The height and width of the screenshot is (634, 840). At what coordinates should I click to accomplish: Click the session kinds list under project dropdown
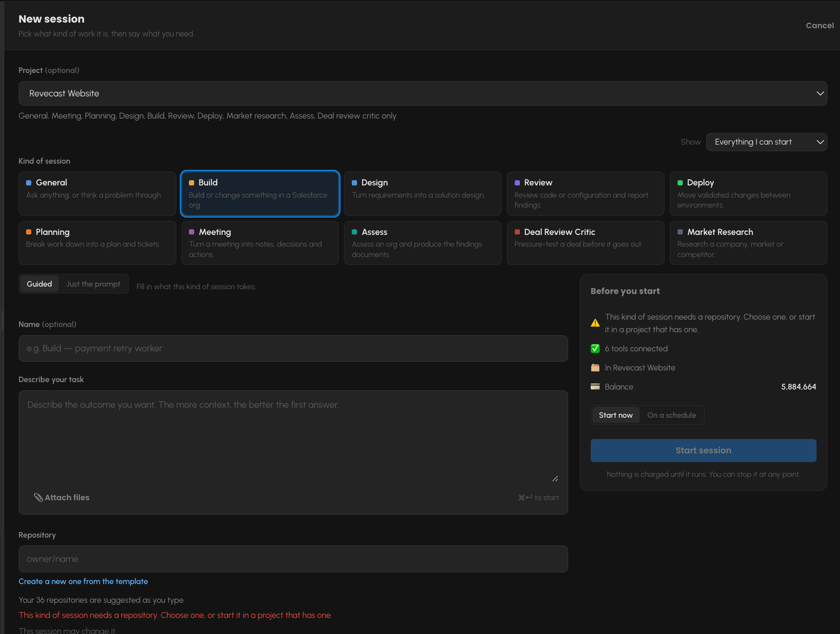[x=207, y=116]
